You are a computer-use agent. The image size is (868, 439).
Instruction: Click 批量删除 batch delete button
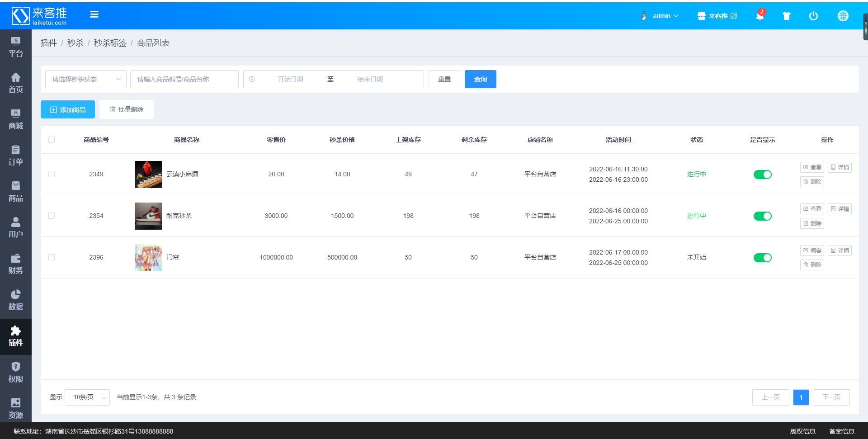click(x=127, y=109)
